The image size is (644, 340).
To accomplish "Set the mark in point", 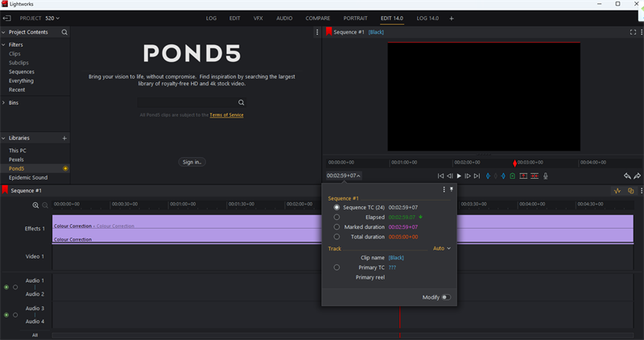I will [x=488, y=176].
